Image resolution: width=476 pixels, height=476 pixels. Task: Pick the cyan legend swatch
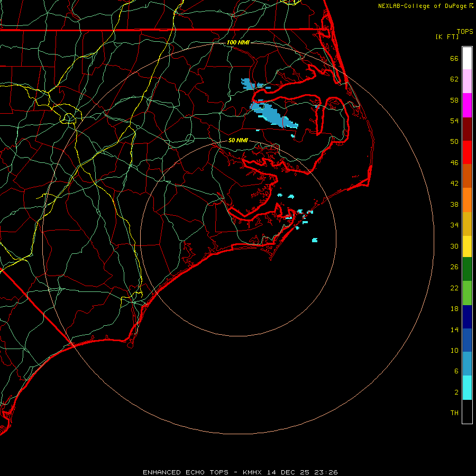467,388
